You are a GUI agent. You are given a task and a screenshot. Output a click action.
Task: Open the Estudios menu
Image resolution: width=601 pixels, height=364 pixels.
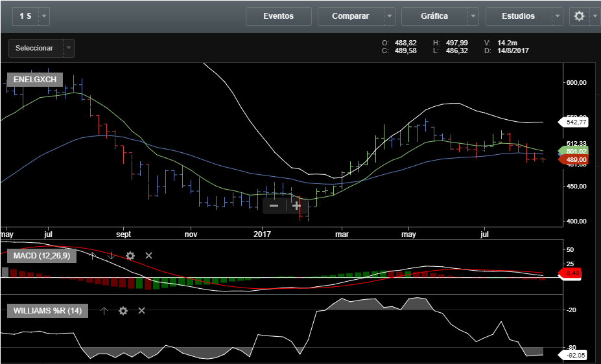(518, 16)
